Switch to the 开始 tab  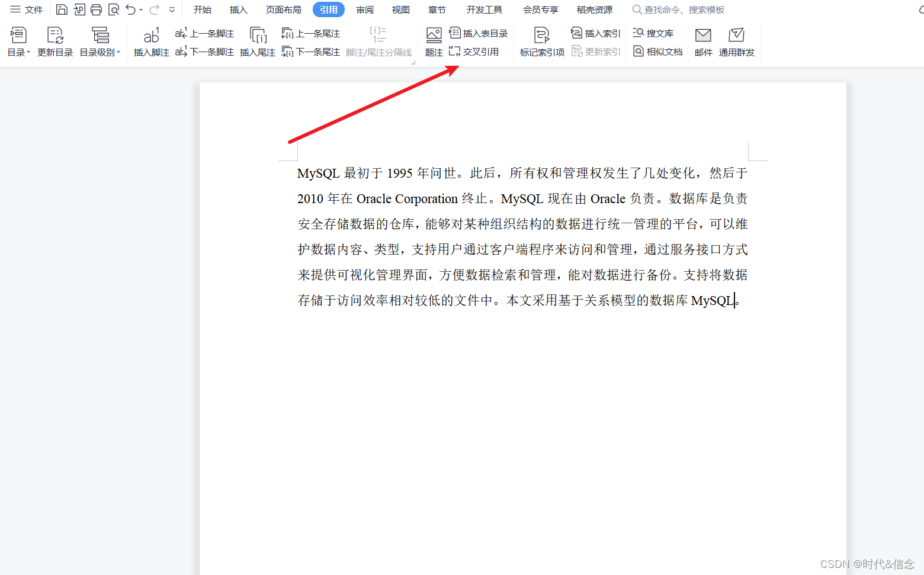[x=203, y=9]
